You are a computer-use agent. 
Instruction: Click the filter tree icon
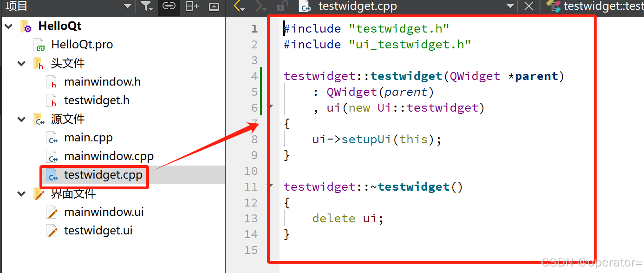coord(147,6)
